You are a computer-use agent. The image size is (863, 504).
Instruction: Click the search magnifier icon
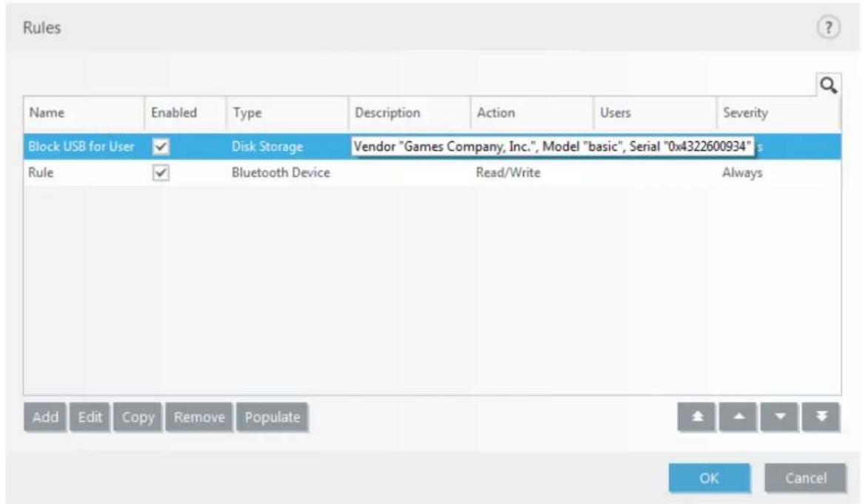point(828,85)
